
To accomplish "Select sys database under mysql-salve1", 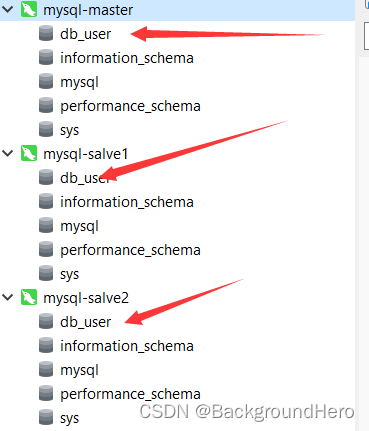I will [69, 275].
